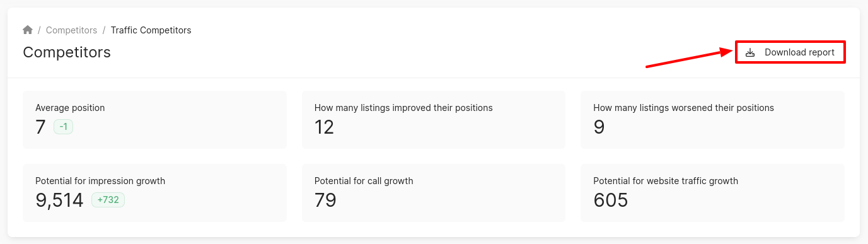Image resolution: width=868 pixels, height=244 pixels.
Task: Click the Download report button text
Action: (x=799, y=52)
